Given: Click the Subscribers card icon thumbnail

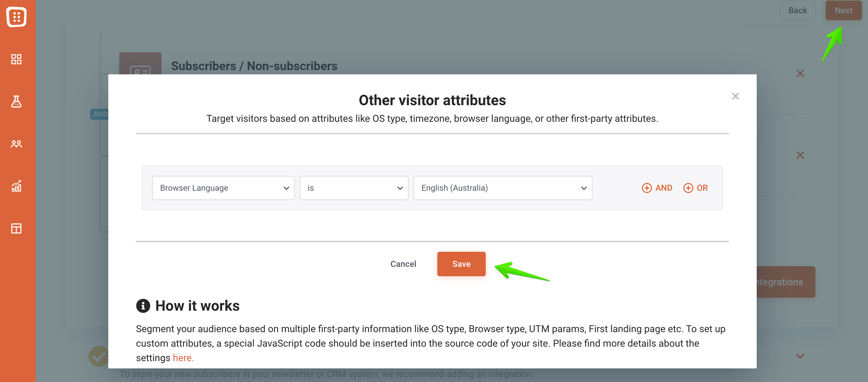Looking at the screenshot, I should pos(140,63).
